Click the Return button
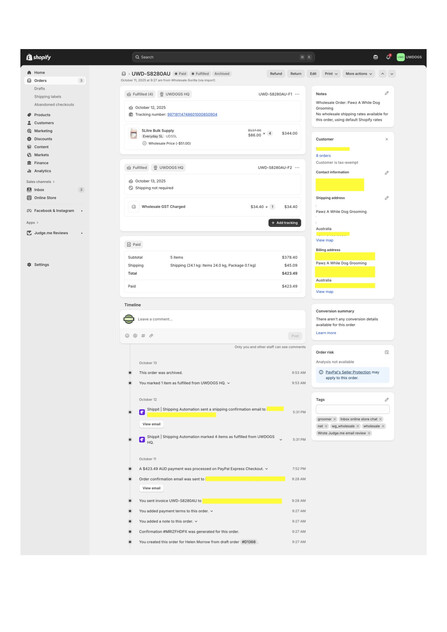447x632 pixels. pos(296,74)
